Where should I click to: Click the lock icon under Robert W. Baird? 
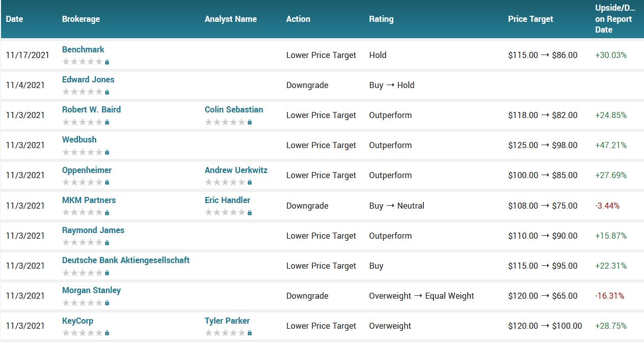click(107, 122)
